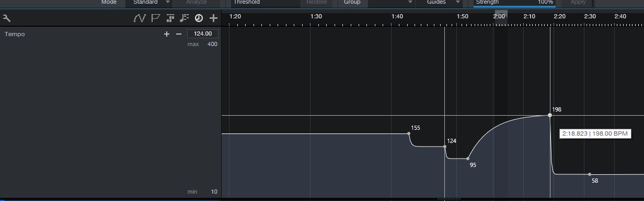Select the 198 BPM tempo point

[x=550, y=115]
